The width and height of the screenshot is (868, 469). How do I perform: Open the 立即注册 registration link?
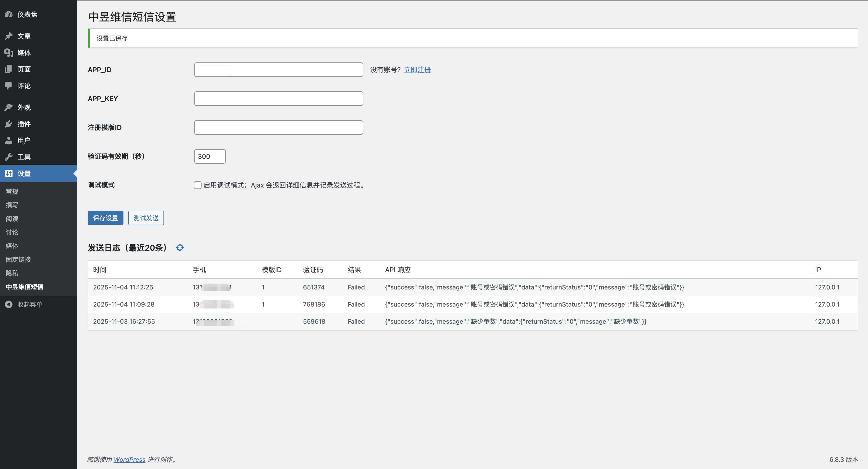pos(417,70)
